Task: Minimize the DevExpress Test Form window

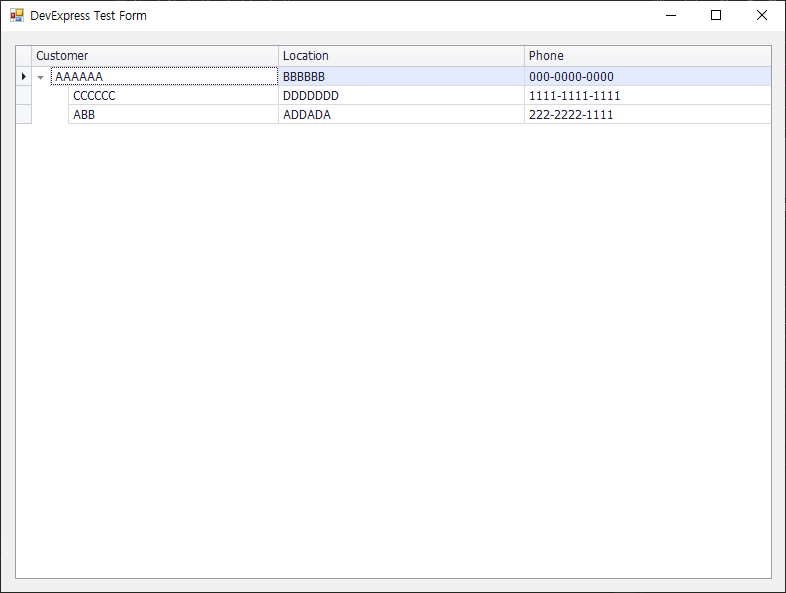Action: pyautogui.click(x=671, y=16)
